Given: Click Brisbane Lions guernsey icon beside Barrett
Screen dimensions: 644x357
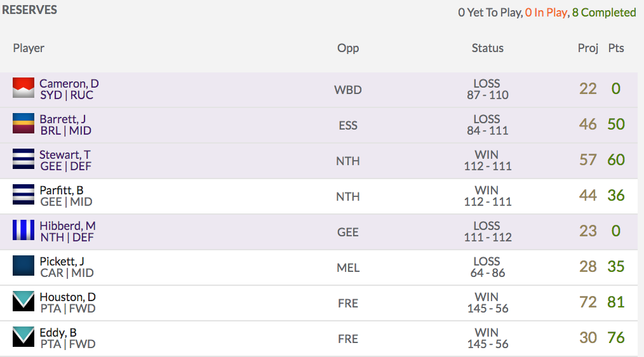Looking at the screenshot, I should point(23,123).
